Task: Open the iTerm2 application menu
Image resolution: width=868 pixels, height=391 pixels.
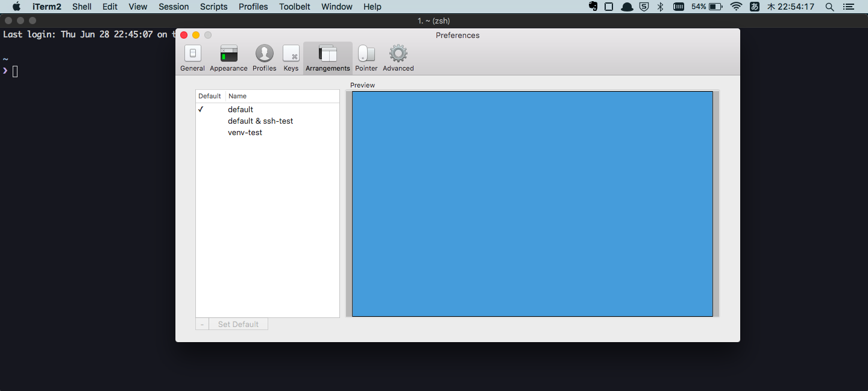Action: [x=47, y=7]
